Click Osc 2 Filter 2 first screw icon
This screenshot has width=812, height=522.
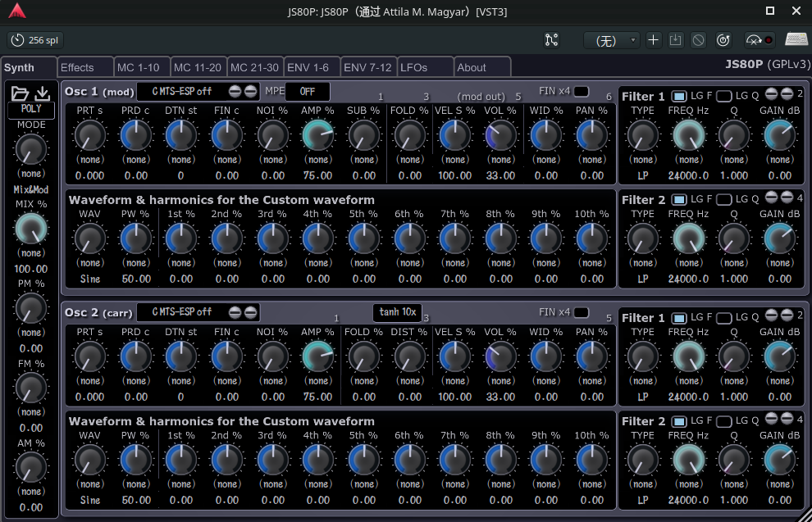[x=772, y=419]
